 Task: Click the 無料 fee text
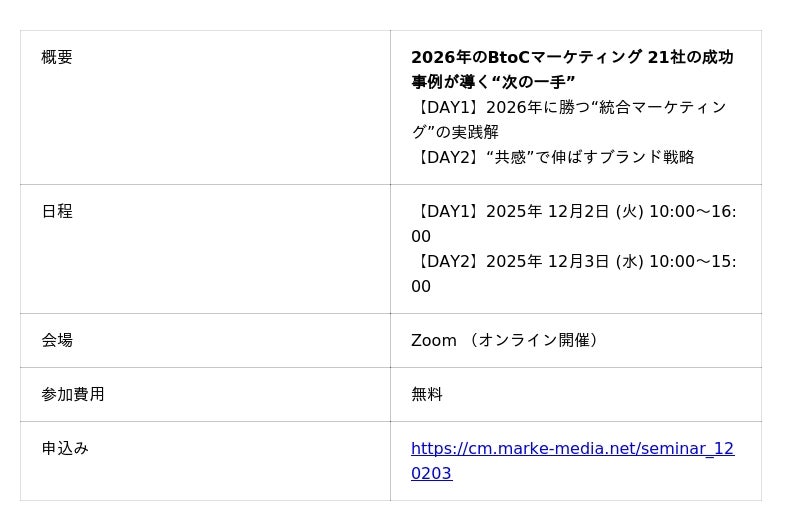point(427,394)
